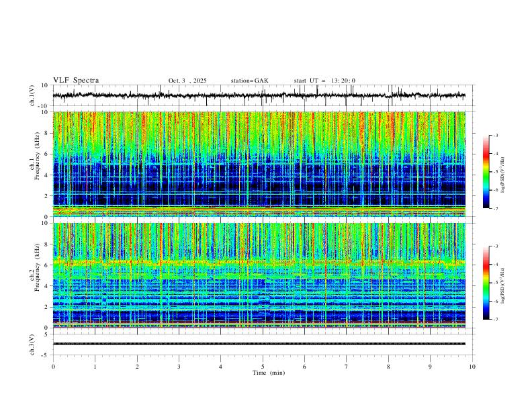Screen dimensions: 532x411
Task: Click the "VLF Spectra" plot title
Action: [x=76, y=81]
